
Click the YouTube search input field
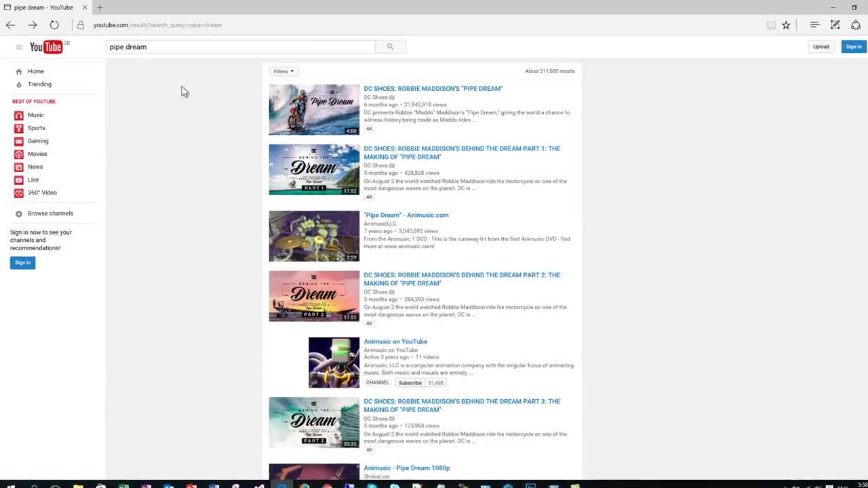241,47
